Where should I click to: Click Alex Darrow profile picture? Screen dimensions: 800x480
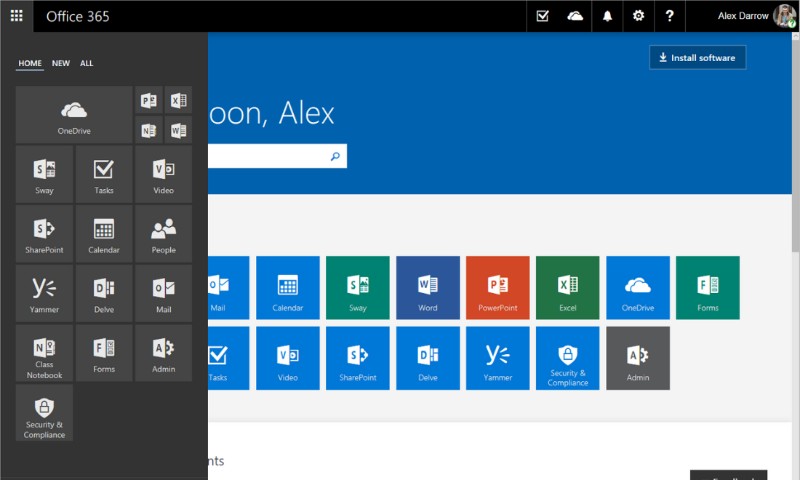point(784,16)
